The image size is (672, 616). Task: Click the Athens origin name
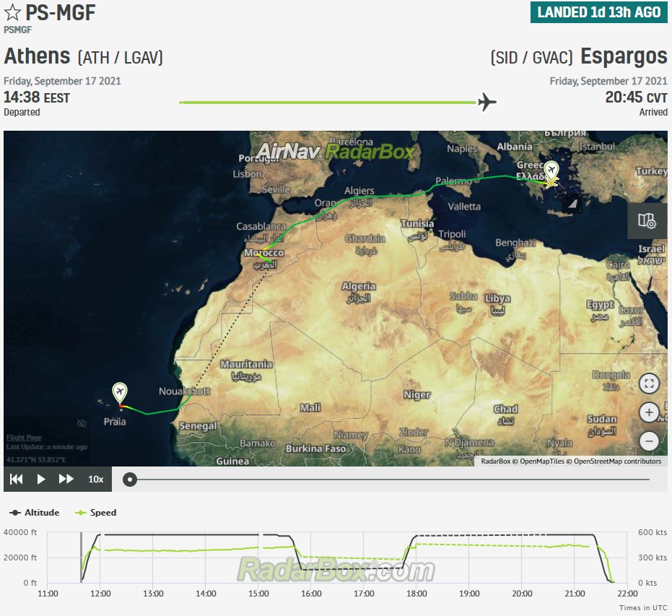coord(38,56)
